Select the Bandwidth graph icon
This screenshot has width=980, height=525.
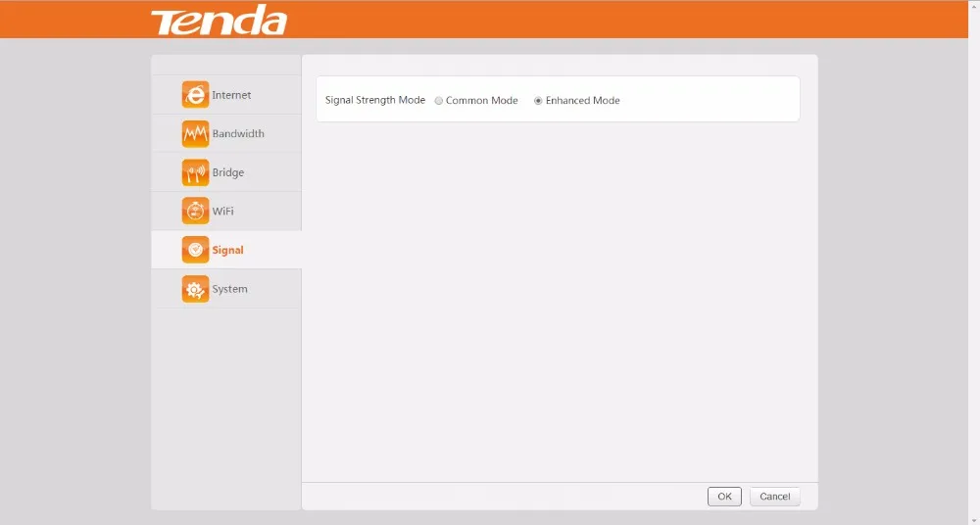coord(195,134)
